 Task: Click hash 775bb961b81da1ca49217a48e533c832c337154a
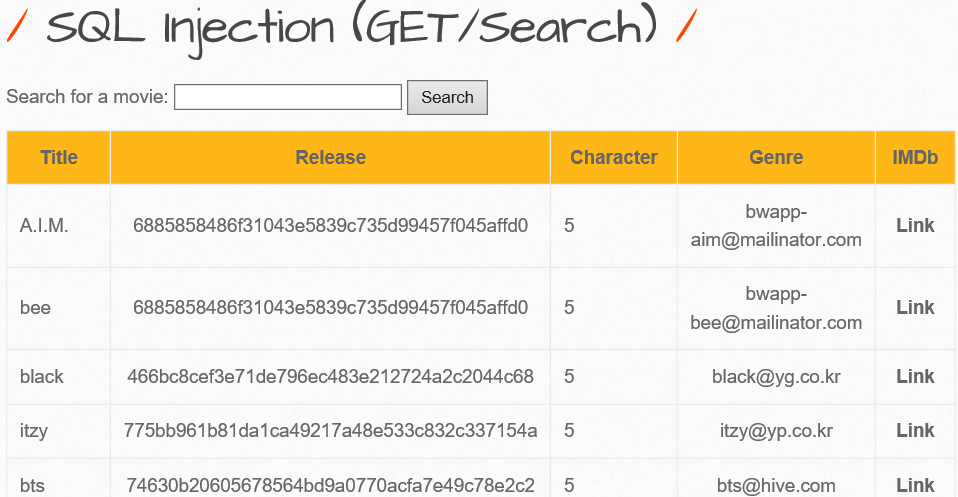point(331,431)
